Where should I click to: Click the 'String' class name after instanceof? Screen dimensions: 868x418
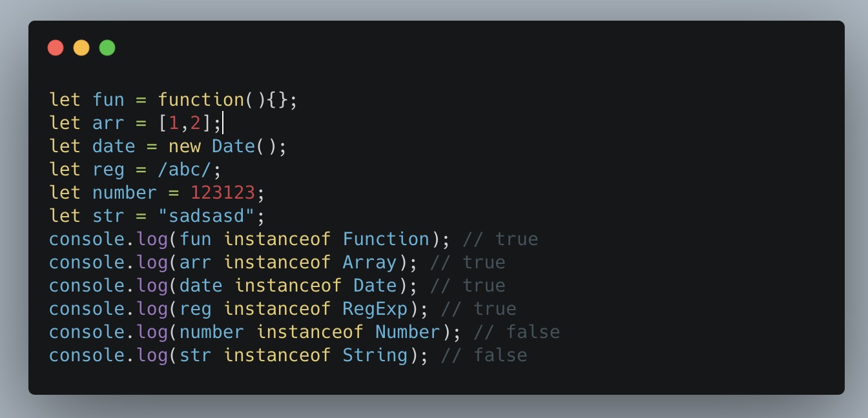pos(375,355)
